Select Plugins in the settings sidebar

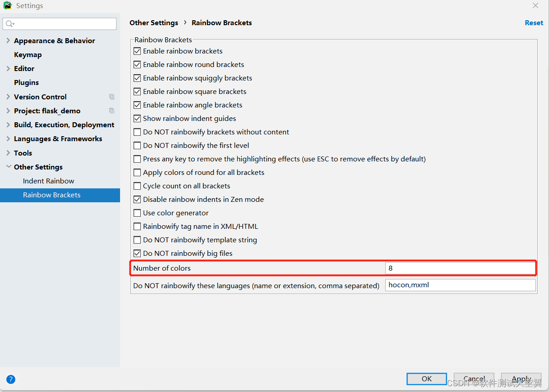(27, 83)
